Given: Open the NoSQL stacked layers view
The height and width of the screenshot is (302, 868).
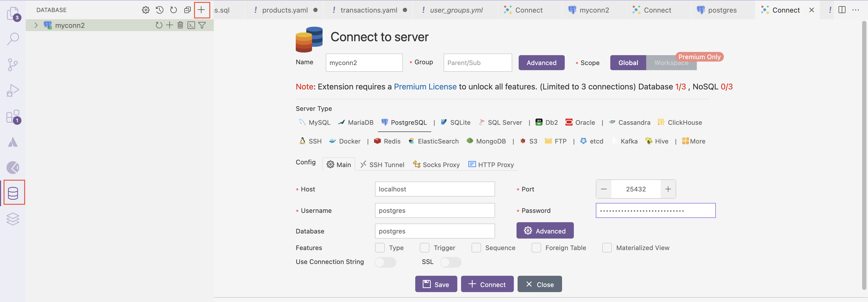Looking at the screenshot, I should [x=13, y=219].
